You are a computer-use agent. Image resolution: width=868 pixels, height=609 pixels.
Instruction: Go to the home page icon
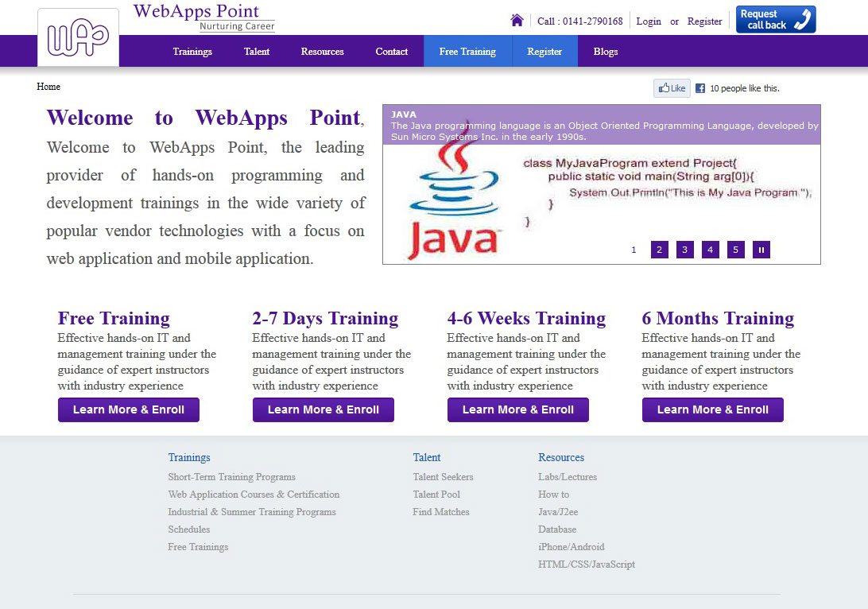(x=517, y=21)
